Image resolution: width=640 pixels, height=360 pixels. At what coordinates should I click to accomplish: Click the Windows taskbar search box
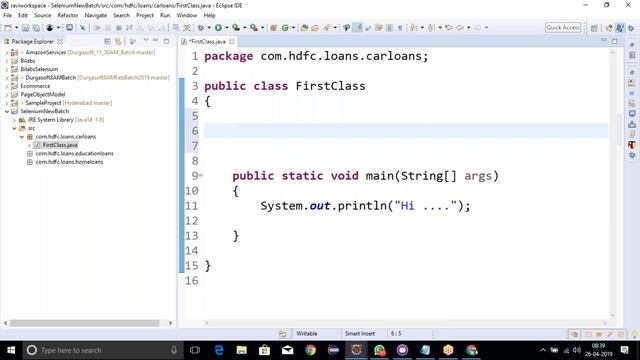[102, 350]
